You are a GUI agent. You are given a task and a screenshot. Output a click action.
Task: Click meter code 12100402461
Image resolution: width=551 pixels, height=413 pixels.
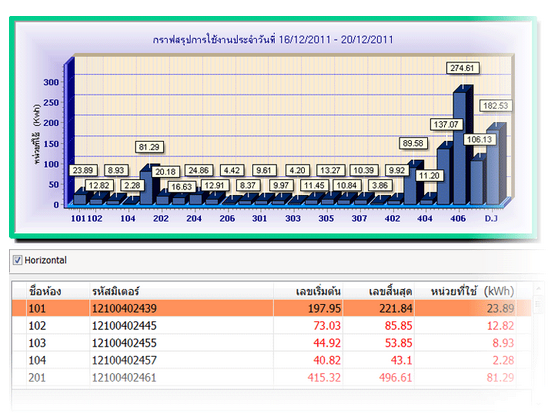[x=124, y=378]
